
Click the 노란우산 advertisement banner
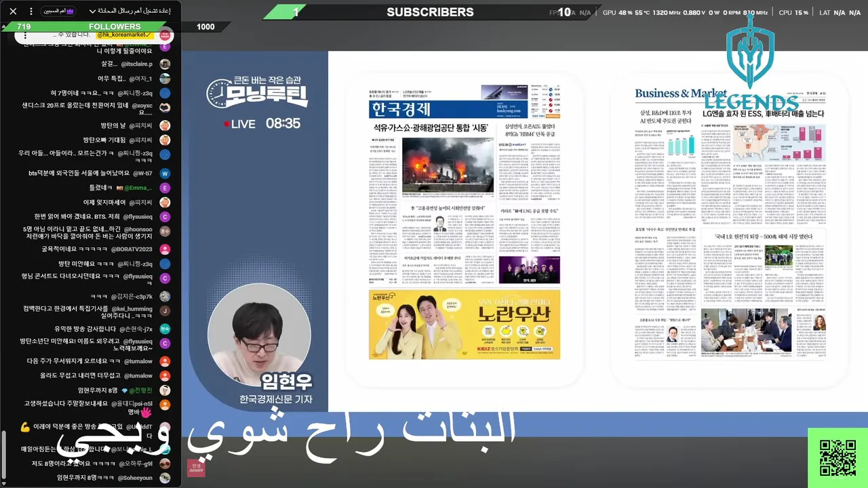click(465, 325)
